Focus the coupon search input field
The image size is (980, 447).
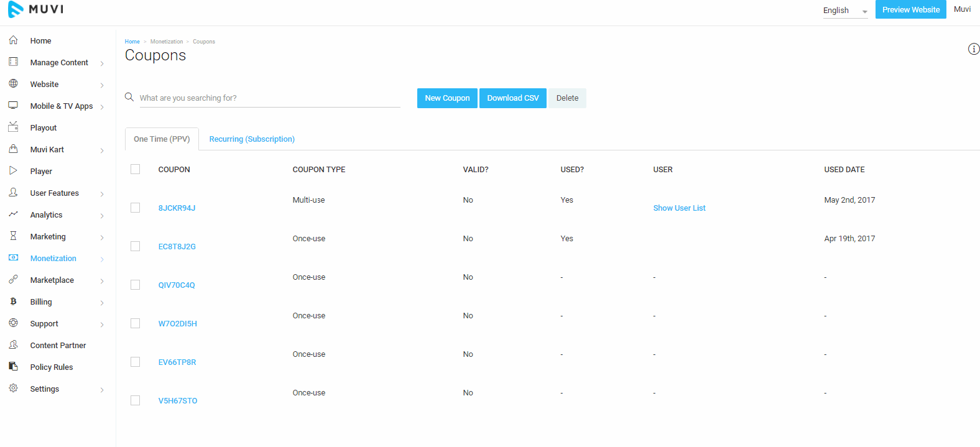click(x=270, y=98)
